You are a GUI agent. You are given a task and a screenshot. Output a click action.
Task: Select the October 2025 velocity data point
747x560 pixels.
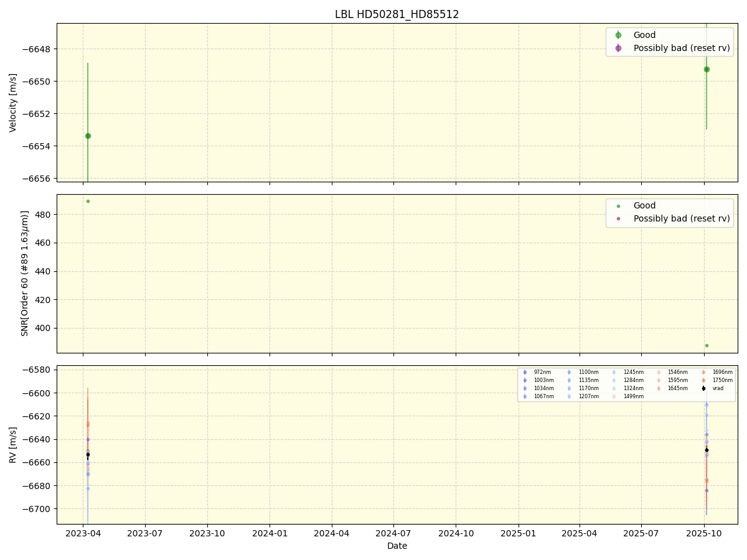click(707, 69)
